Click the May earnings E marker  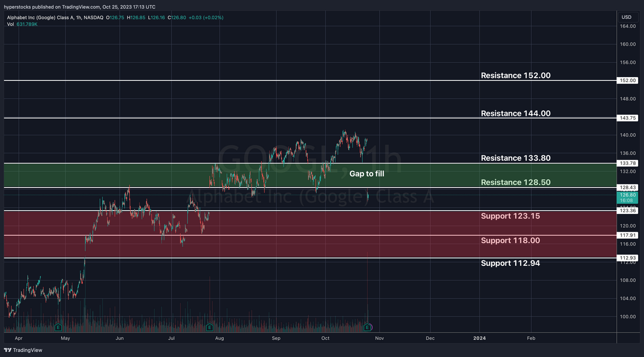tap(57, 326)
